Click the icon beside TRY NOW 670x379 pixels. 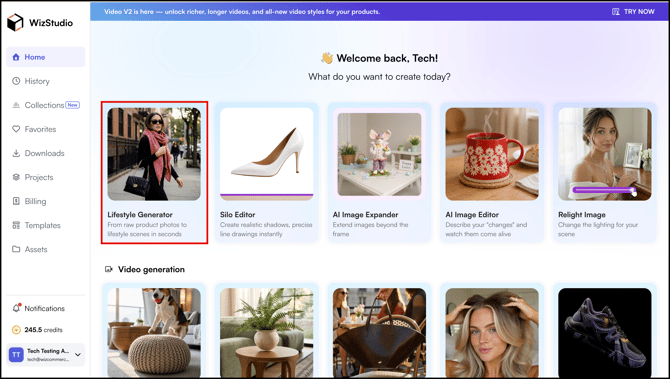[x=616, y=12]
